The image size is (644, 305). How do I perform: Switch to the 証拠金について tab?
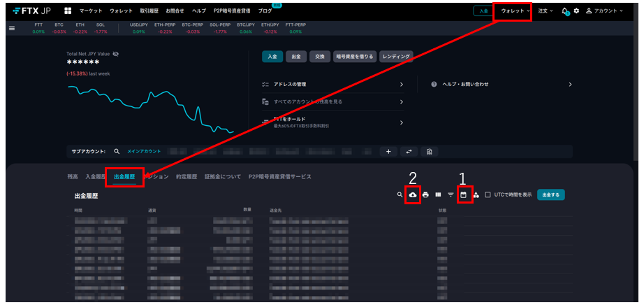(223, 176)
